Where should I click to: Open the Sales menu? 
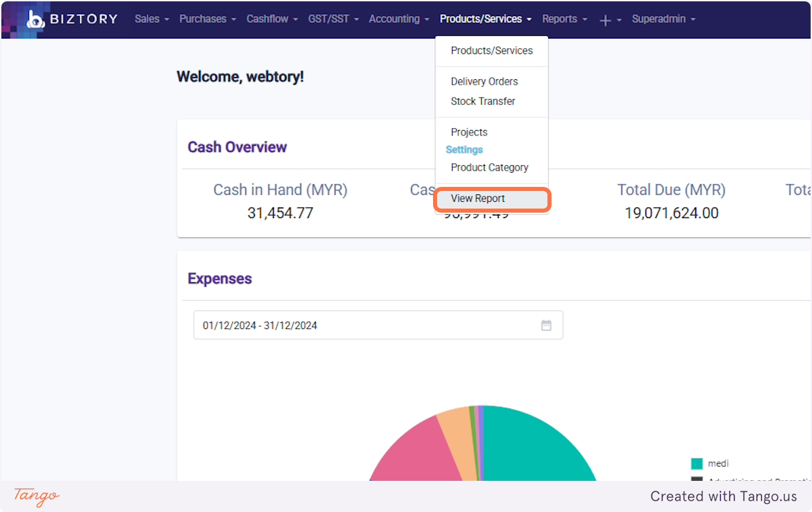coord(152,19)
